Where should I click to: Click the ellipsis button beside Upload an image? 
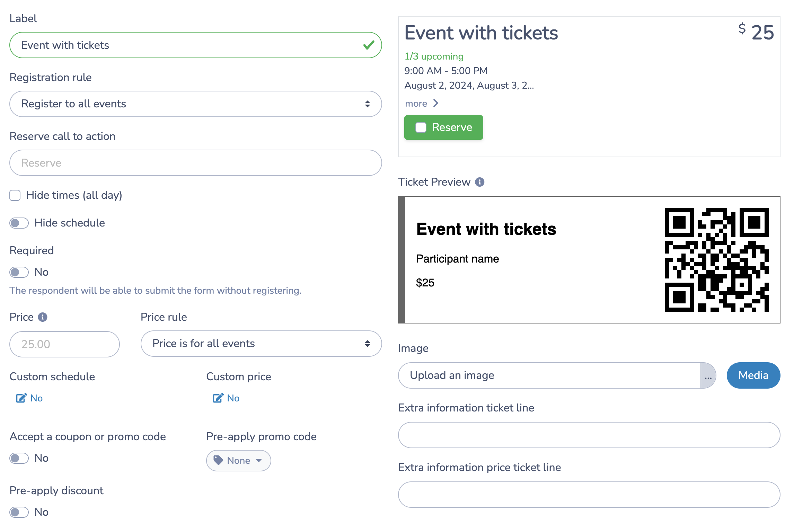(708, 375)
